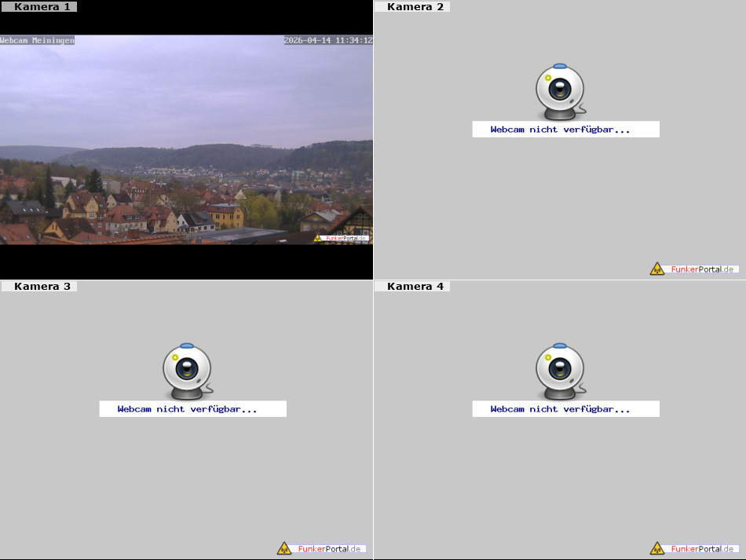This screenshot has height=560, width=746.
Task: Click the webcam icon in Kamera 4
Action: (x=560, y=371)
